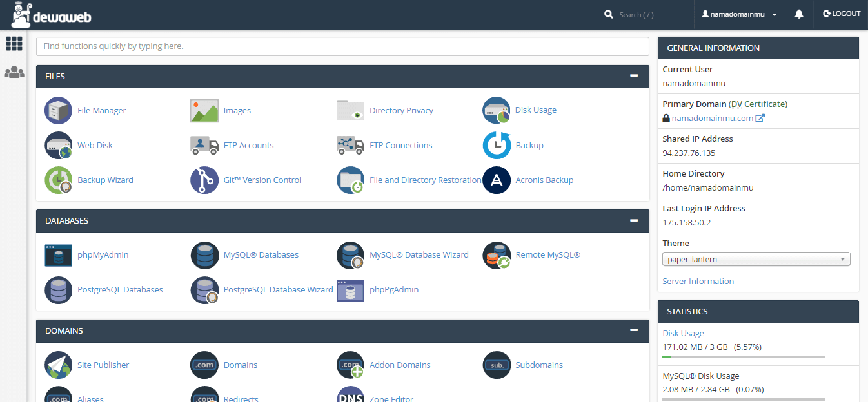Open the home grid icon in sidebar
The width and height of the screenshot is (868, 402).
pos(14,44)
